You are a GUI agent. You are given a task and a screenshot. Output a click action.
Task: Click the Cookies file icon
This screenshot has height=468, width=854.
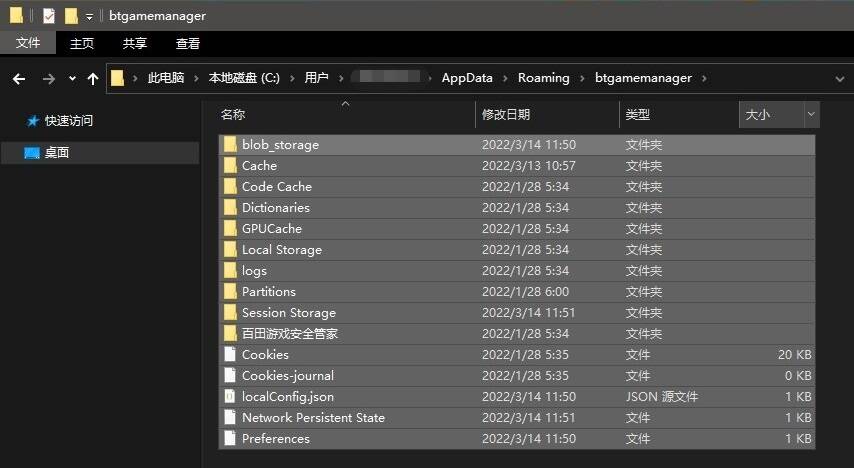pos(230,354)
